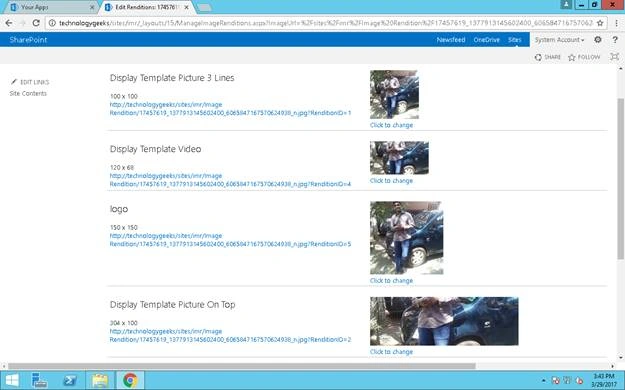The width and height of the screenshot is (625, 390).
Task: Select the logo rendition thumbnail
Action: 407,238
